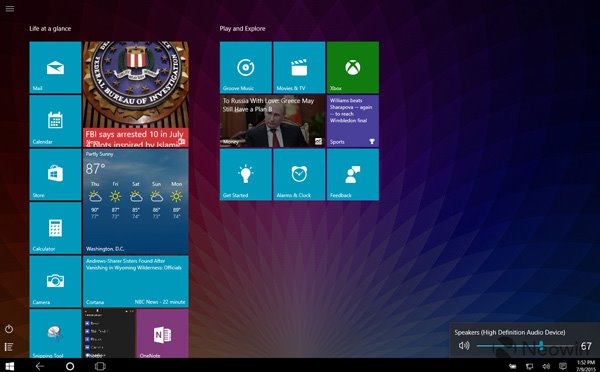Viewport: 600px width, 372px height.
Task: Open Action Center notification icon
Action: point(563,367)
